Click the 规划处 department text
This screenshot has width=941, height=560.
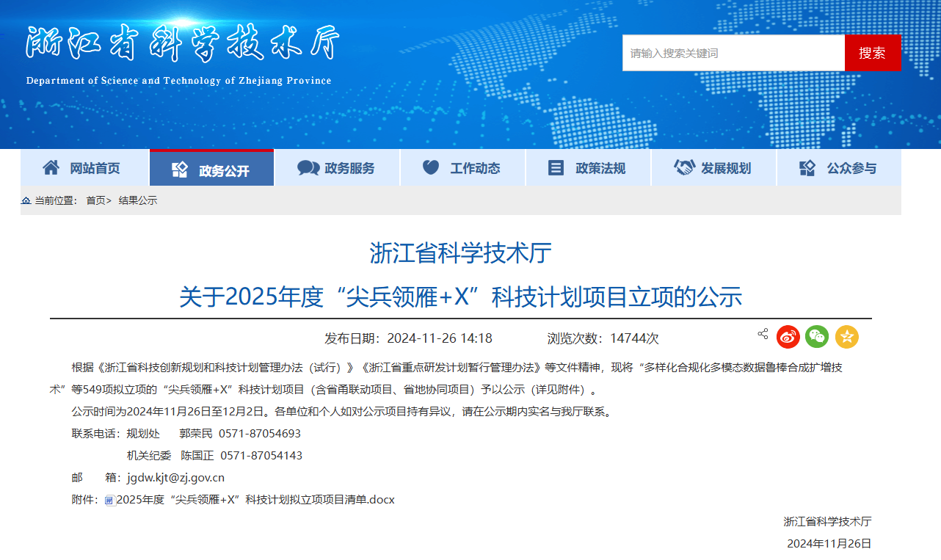(x=143, y=434)
